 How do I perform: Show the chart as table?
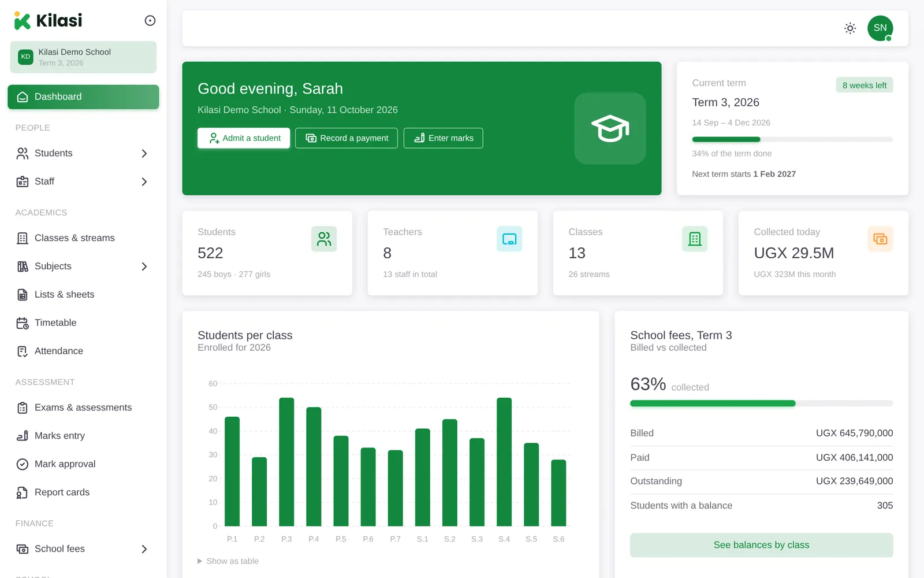tap(228, 561)
